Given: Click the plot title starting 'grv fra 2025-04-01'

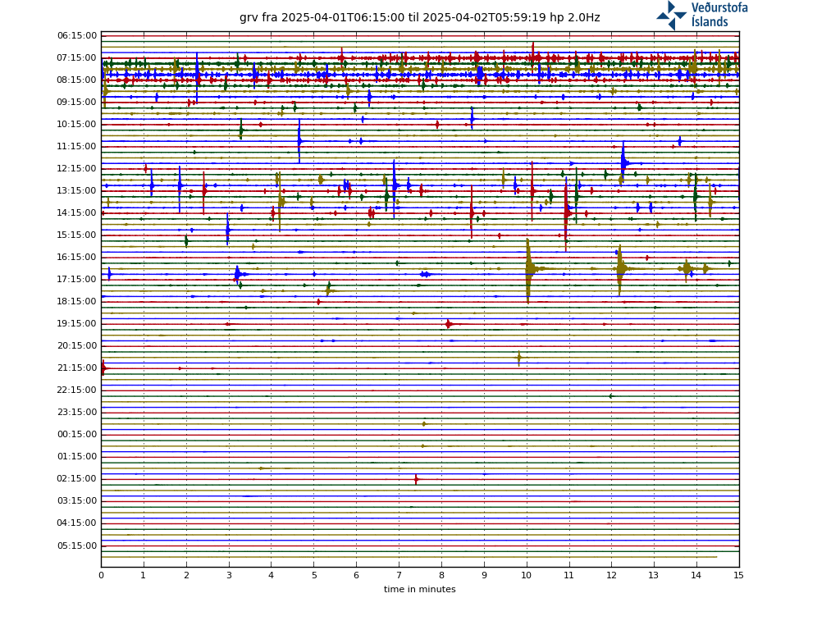Looking at the screenshot, I should (x=419, y=18).
